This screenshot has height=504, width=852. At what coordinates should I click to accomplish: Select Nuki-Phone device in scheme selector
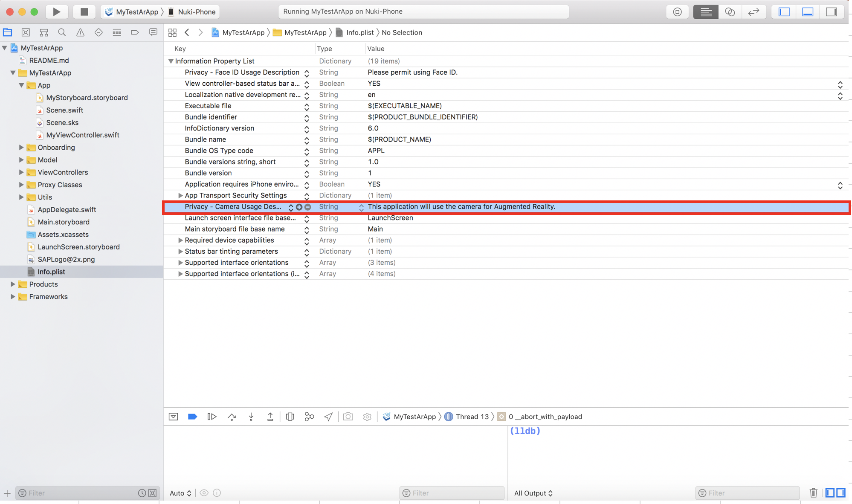[x=196, y=12]
